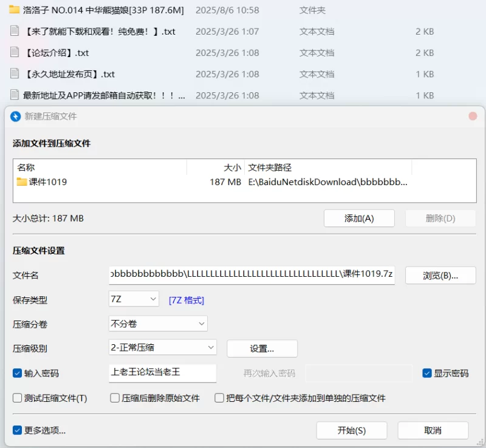
Task: Toggle the 更多选项... checkbox
Action: [17, 430]
